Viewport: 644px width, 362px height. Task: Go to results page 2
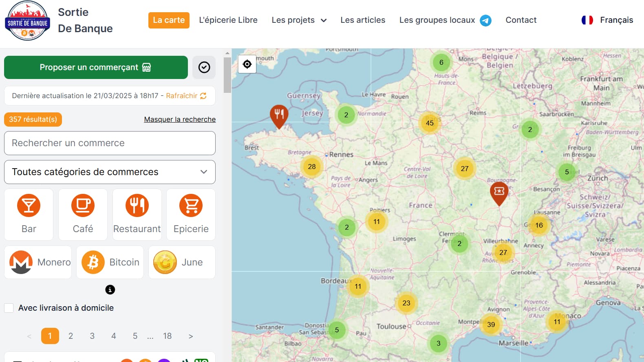click(71, 336)
